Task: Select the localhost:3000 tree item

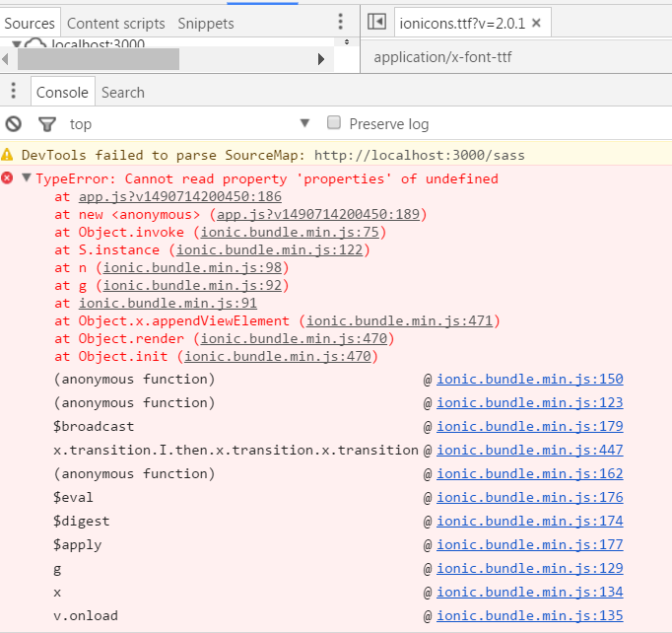Action: tap(98, 43)
